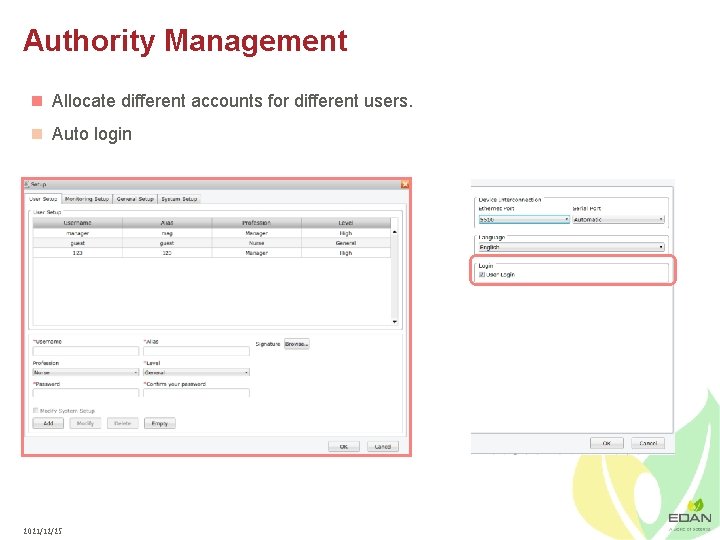The width and height of the screenshot is (720, 540).
Task: Click the 'General' level cell in the guest row
Action: 346,243
